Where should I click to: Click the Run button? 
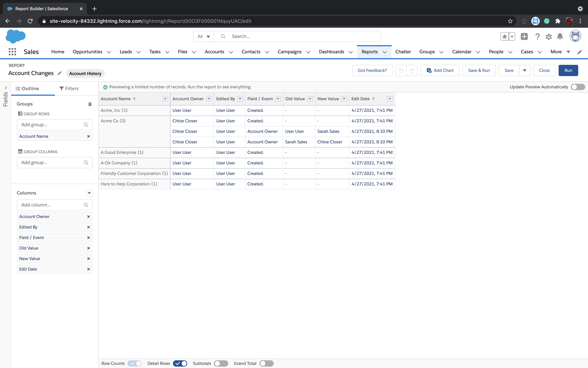[x=568, y=70]
